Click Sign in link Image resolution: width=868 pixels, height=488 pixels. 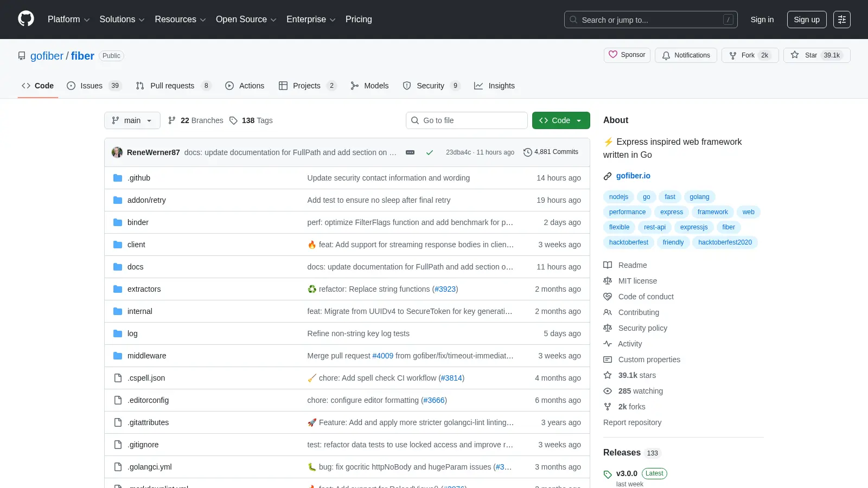pos(762,20)
